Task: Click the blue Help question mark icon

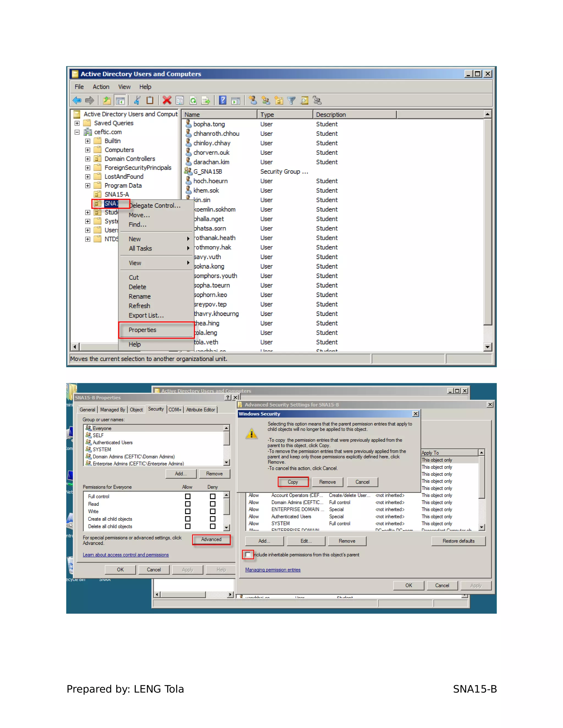Action: point(223,100)
